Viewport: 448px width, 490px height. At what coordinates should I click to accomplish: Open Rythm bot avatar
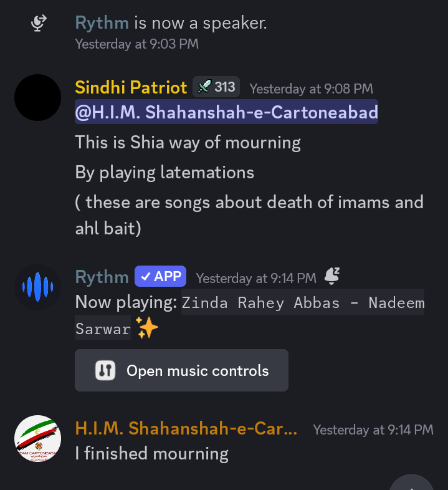point(38,287)
